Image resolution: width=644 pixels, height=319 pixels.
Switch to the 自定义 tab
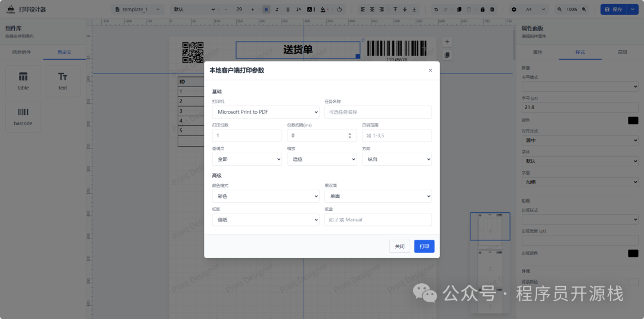pos(64,52)
